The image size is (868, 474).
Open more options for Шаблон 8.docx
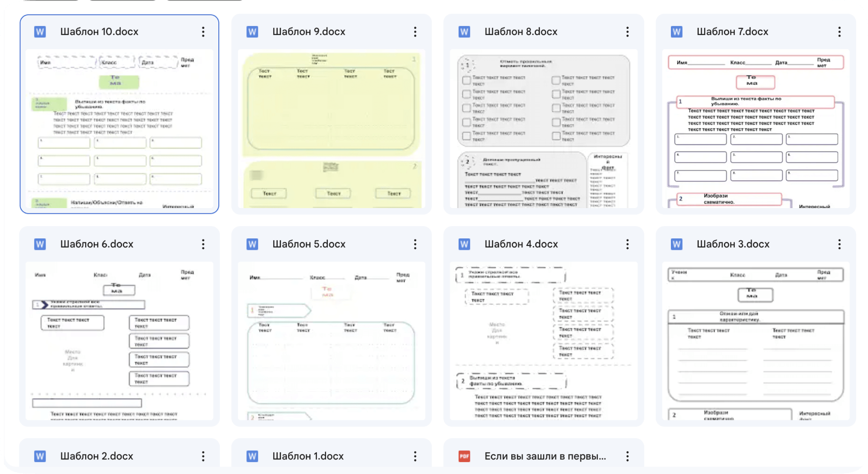tap(627, 32)
